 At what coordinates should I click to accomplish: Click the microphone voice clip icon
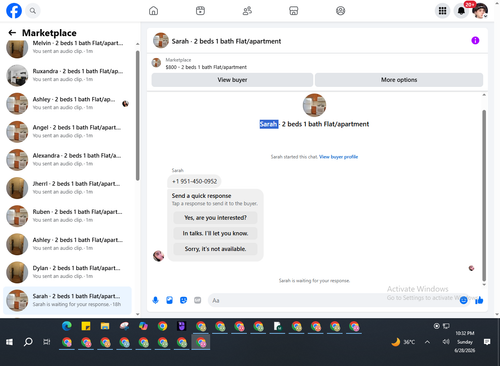(155, 300)
